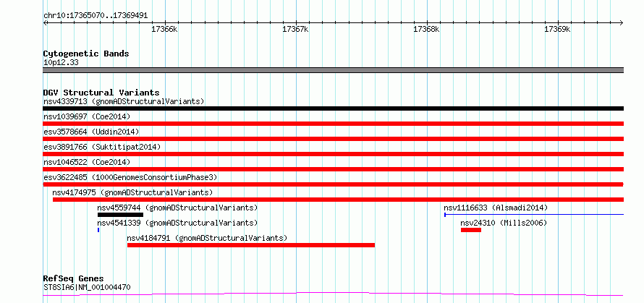
Task: Click the nsv4339713 (gnomADStructuralVariants) label
Action: (x=124, y=101)
